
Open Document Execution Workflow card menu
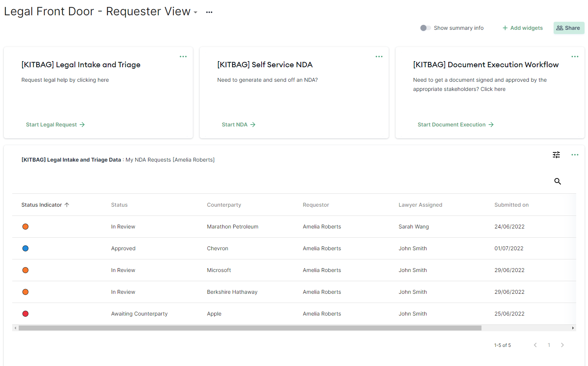[x=575, y=57]
